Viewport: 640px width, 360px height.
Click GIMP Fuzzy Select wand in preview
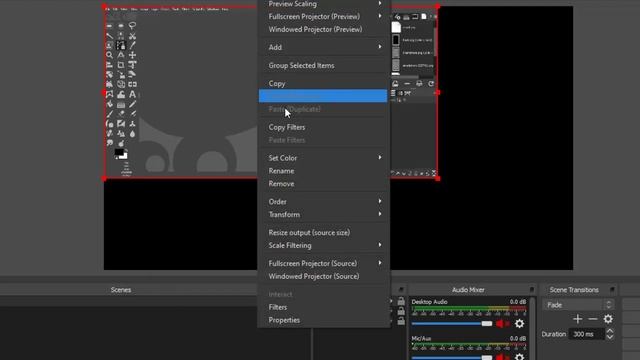pyautogui.click(x=109, y=36)
